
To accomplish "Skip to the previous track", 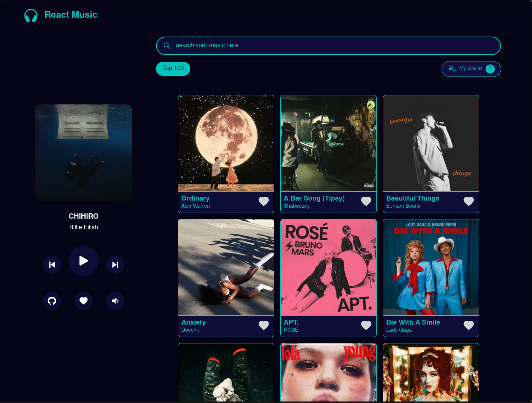I will (x=52, y=265).
